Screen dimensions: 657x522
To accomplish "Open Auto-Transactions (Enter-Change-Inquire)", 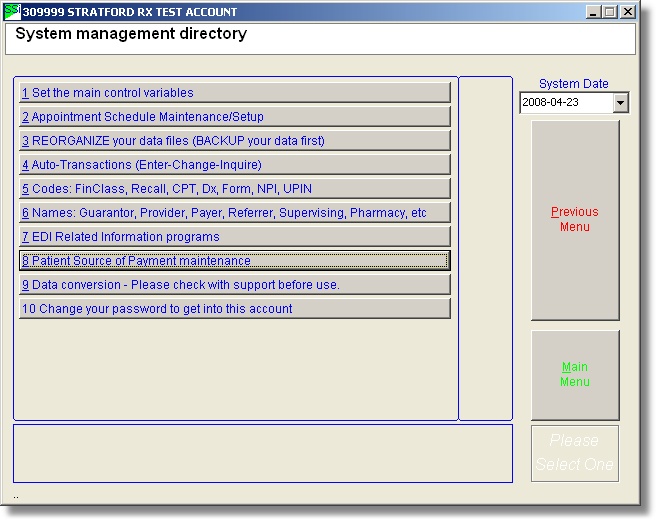I will point(235,165).
